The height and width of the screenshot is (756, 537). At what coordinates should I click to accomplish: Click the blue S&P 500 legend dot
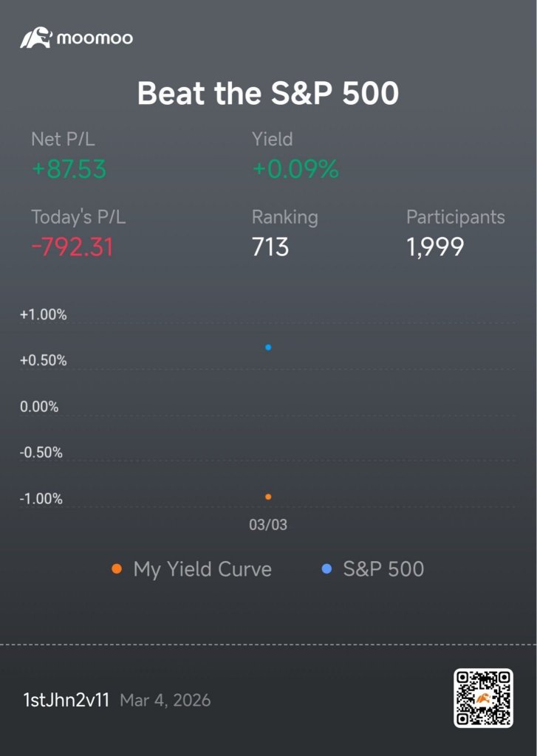(326, 569)
